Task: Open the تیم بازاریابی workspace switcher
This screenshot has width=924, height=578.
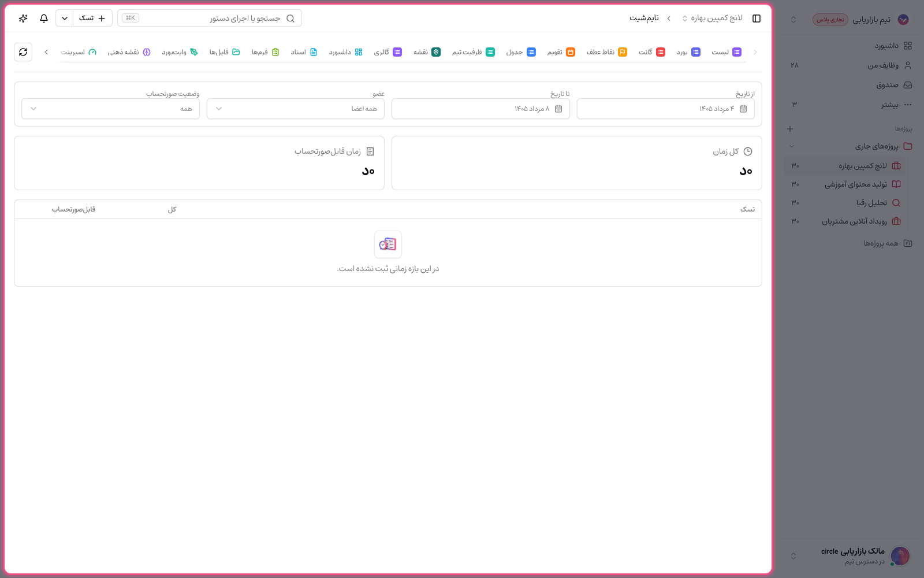Action: (849, 20)
